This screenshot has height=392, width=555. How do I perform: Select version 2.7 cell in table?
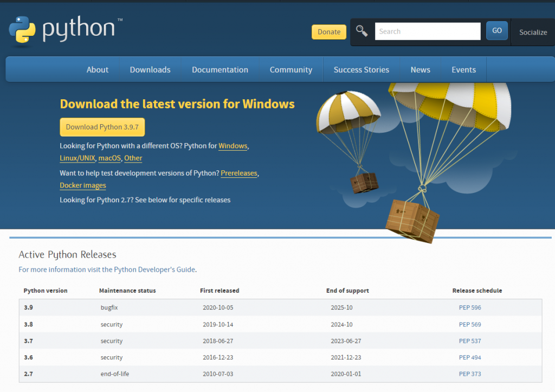coord(28,374)
